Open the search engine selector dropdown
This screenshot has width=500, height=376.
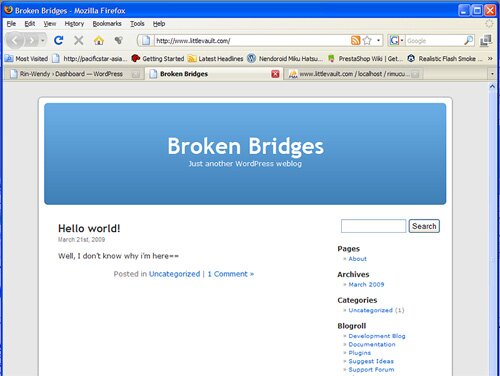click(402, 41)
